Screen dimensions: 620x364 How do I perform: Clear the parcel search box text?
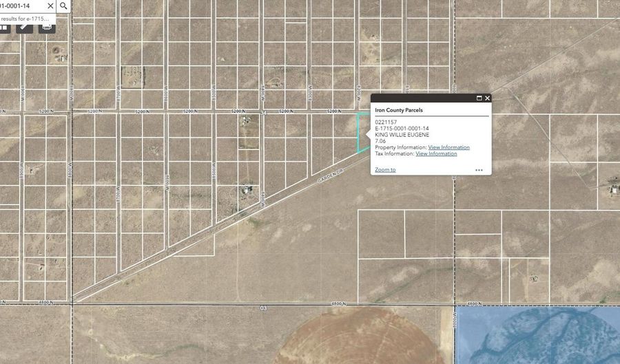point(50,6)
